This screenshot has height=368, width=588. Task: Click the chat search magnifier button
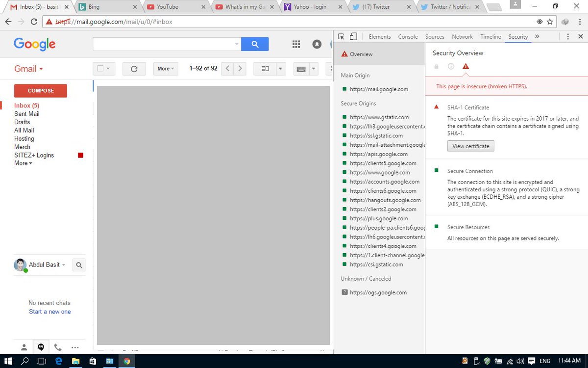(x=79, y=265)
